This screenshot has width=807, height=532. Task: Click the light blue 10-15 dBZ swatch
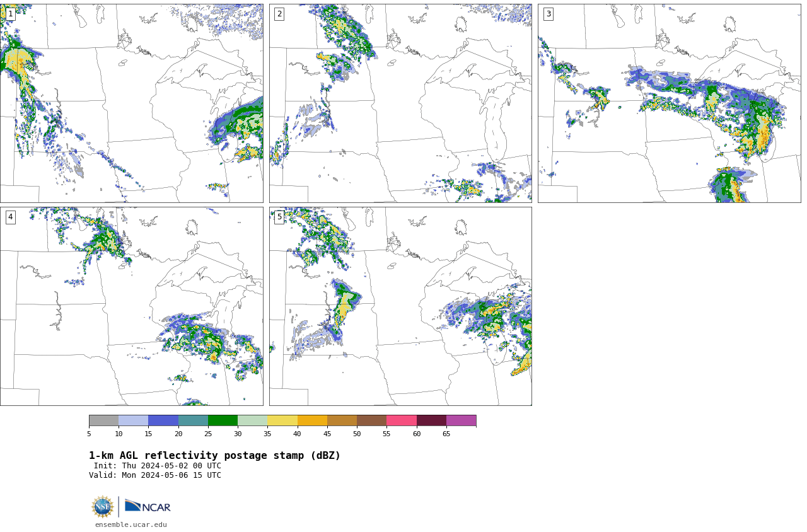click(x=133, y=420)
